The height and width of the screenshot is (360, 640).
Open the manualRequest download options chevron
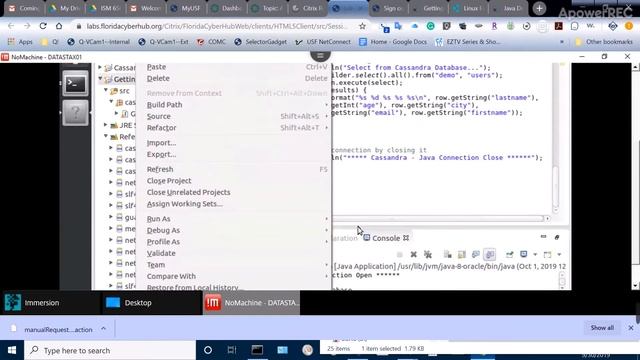pos(103,329)
